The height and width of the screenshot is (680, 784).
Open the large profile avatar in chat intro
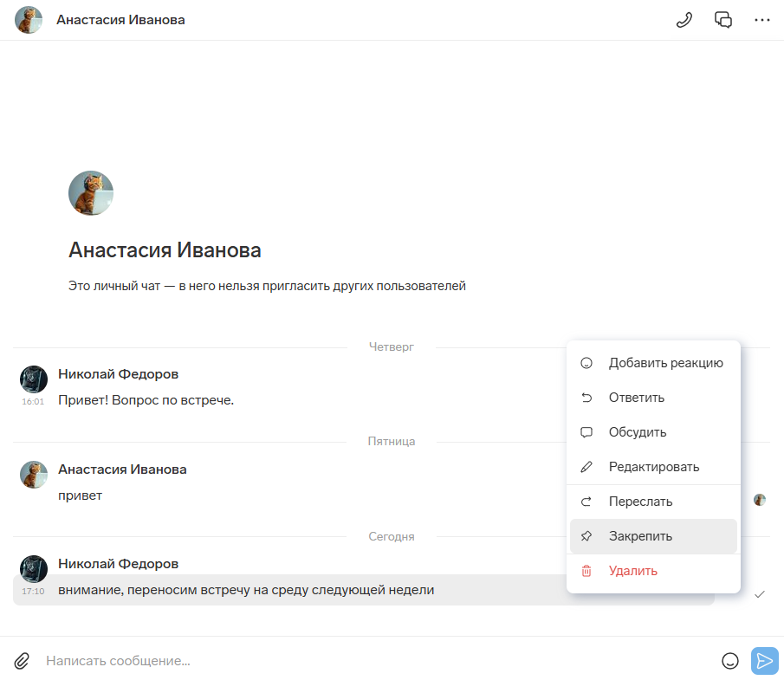click(x=91, y=193)
